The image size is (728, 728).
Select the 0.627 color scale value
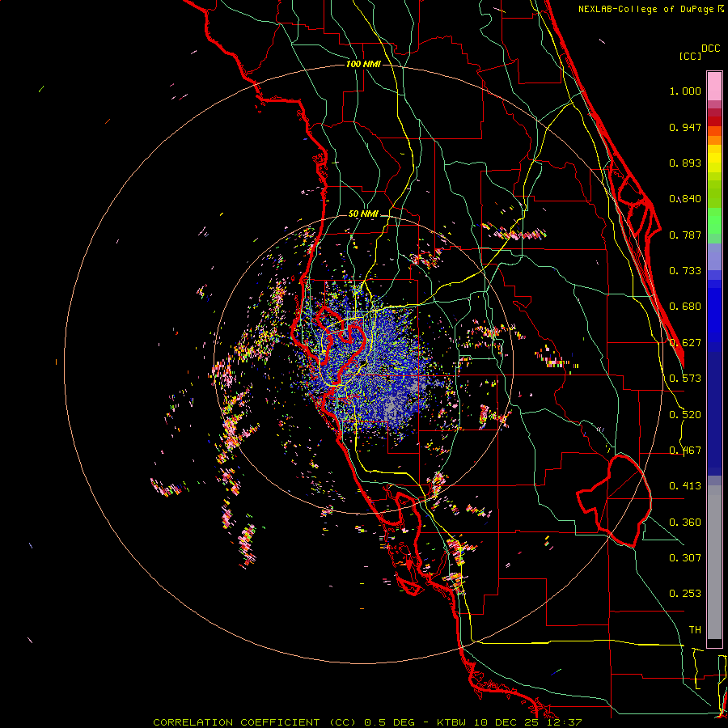click(x=685, y=343)
